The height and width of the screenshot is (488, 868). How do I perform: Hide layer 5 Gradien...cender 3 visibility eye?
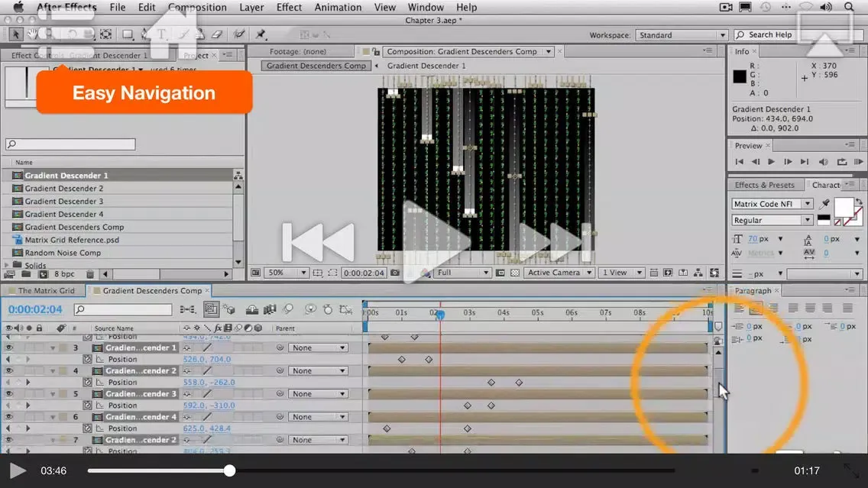coord(9,394)
